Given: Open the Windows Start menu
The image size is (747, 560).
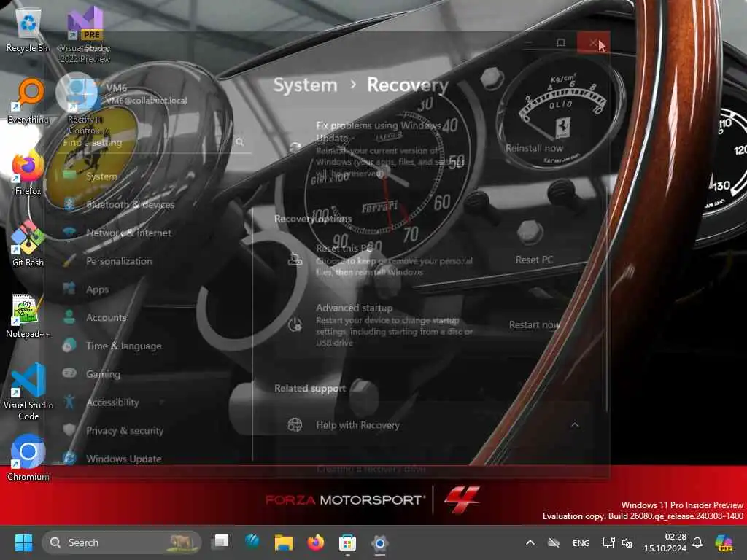Looking at the screenshot, I should (23, 542).
